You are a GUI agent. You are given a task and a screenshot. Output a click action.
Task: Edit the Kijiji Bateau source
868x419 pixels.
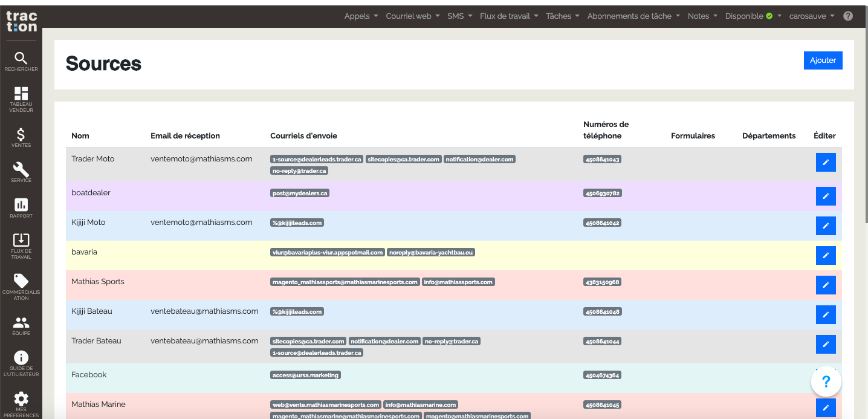point(826,315)
